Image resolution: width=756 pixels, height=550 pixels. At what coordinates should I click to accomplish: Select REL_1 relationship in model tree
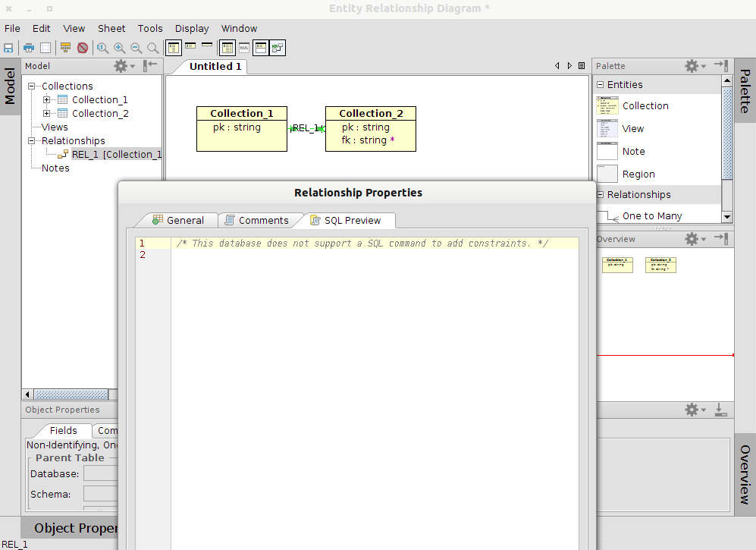pos(116,155)
